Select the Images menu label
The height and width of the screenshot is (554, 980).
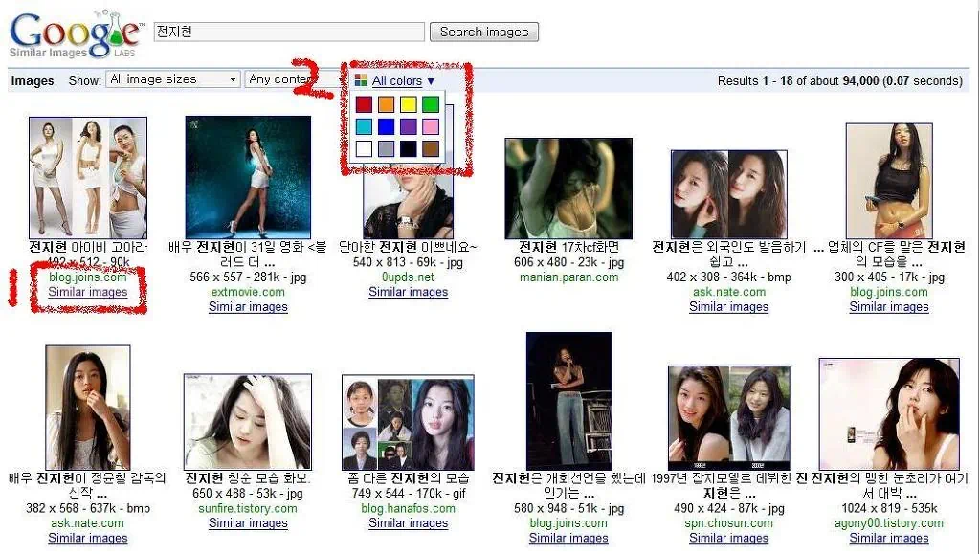tap(32, 81)
